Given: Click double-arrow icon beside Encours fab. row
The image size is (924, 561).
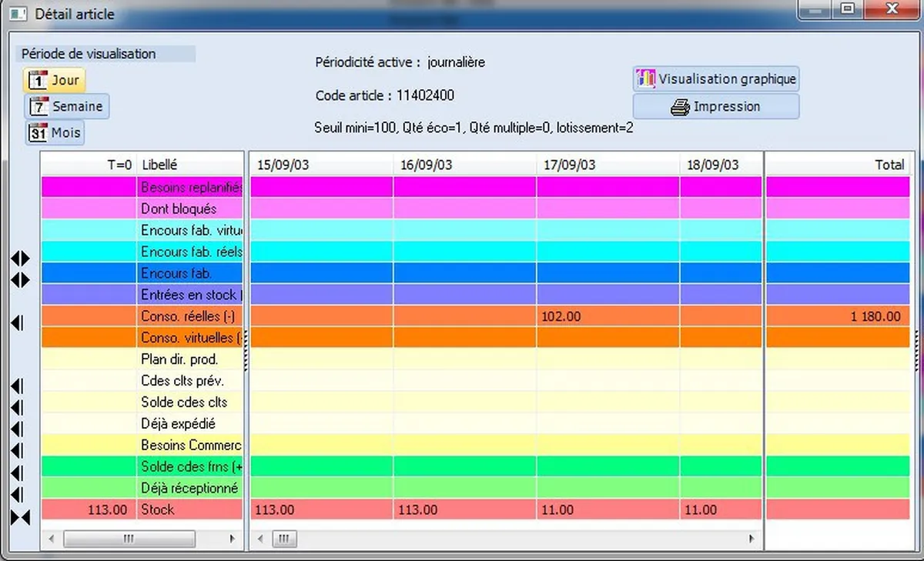Looking at the screenshot, I should [x=21, y=280].
